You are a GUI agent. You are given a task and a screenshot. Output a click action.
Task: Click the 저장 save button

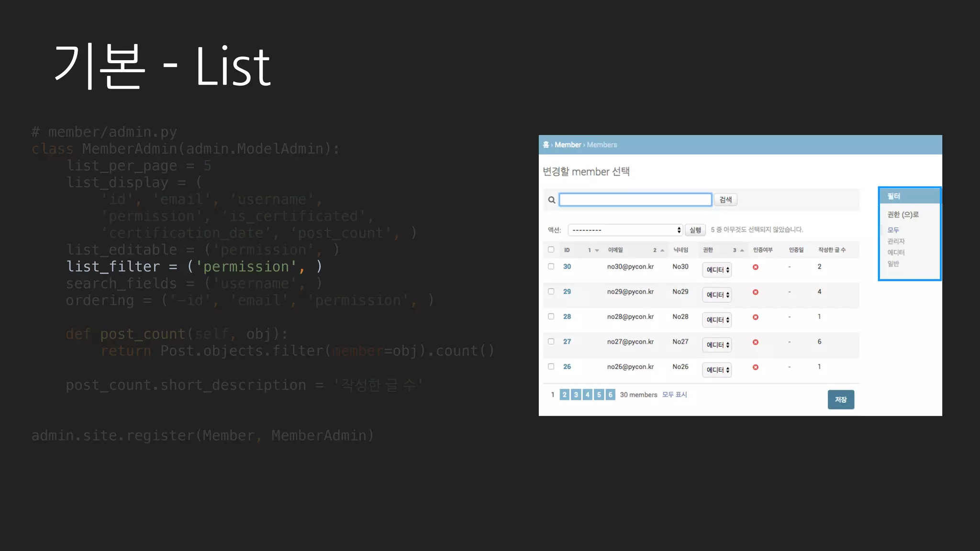coord(841,399)
